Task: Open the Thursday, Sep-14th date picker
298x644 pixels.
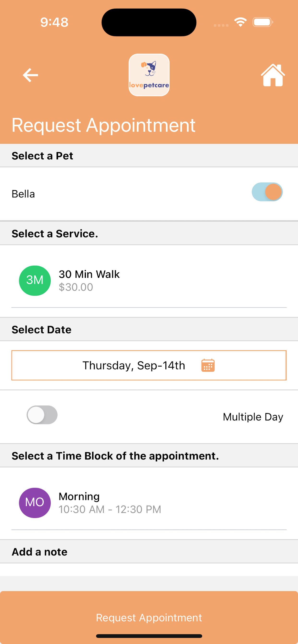Action: (x=149, y=365)
